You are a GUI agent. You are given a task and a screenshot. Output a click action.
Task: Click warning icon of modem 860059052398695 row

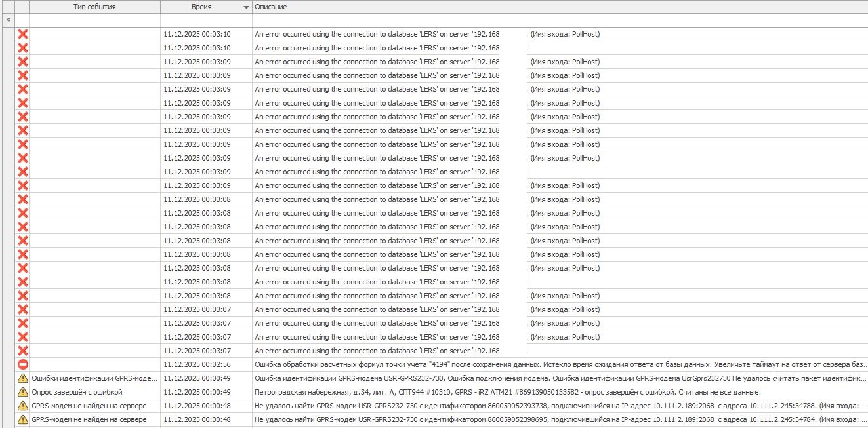click(22, 419)
